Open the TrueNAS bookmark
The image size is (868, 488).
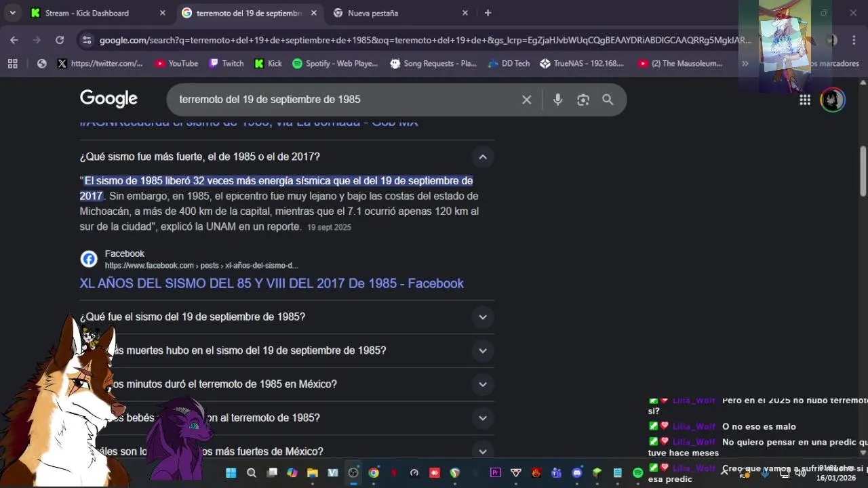click(582, 63)
